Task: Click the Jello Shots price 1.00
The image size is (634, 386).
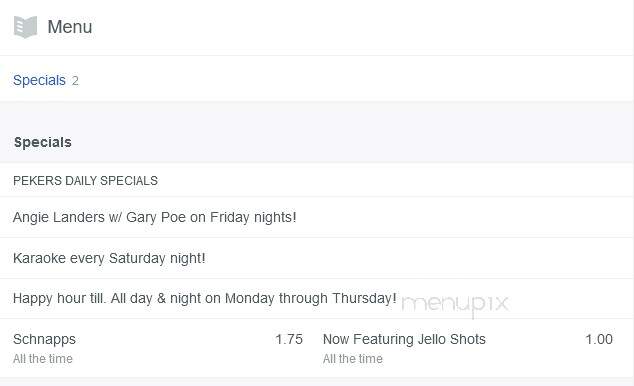Action: 599,339
